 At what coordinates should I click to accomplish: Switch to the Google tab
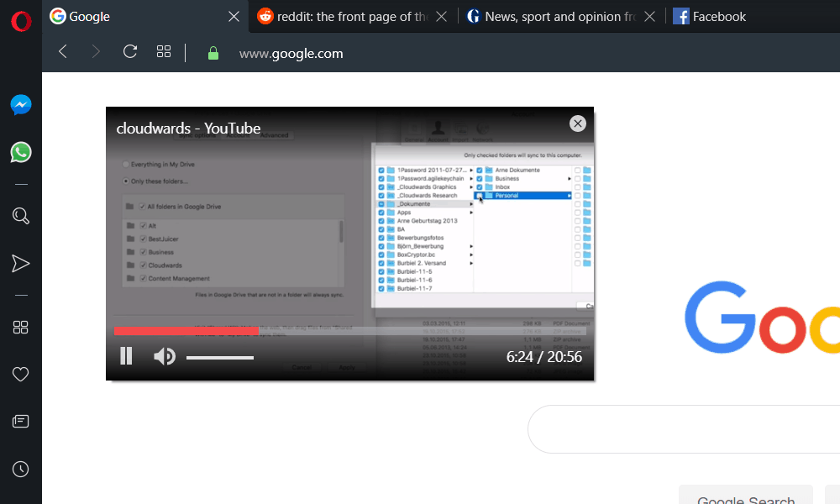(144, 17)
